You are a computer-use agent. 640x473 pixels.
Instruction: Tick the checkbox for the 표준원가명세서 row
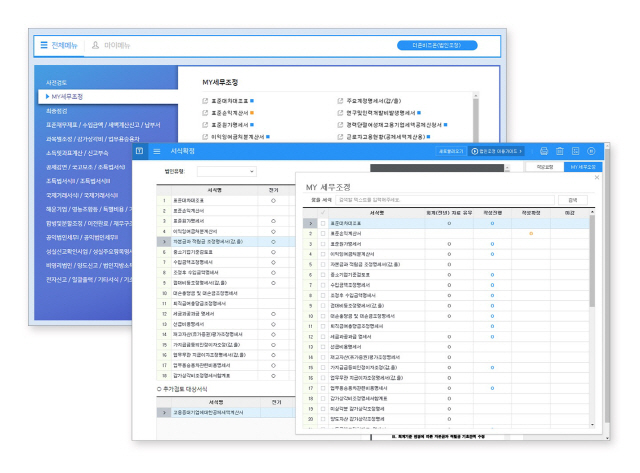[323, 244]
